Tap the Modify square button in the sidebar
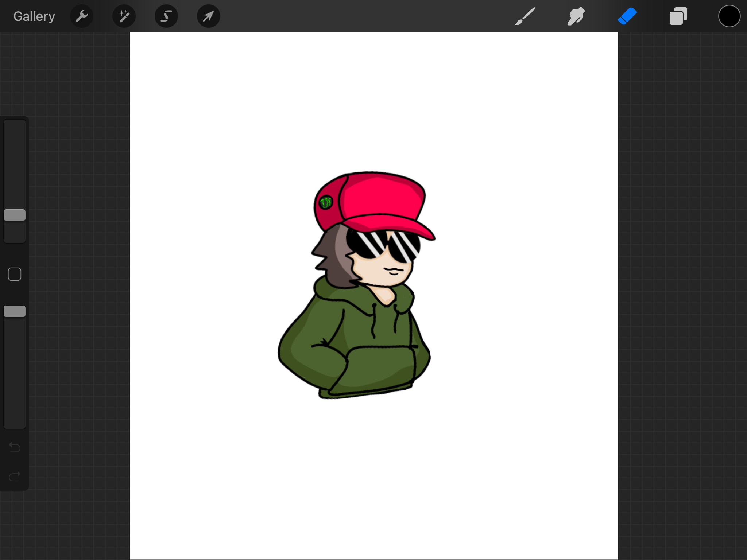Viewport: 747px width, 560px height. (15, 274)
